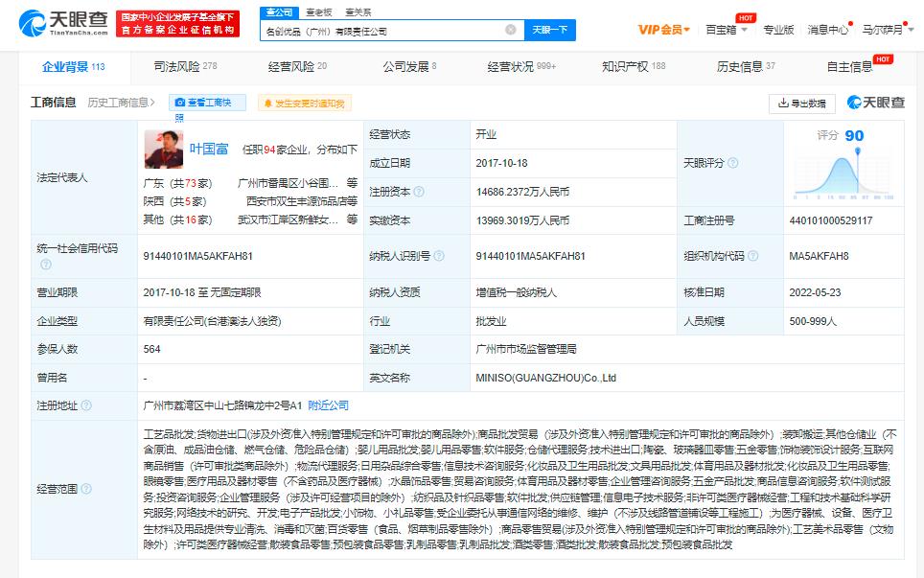Open the 马尔萨月 user account menu
The height and width of the screenshot is (578, 924).
coord(886,30)
